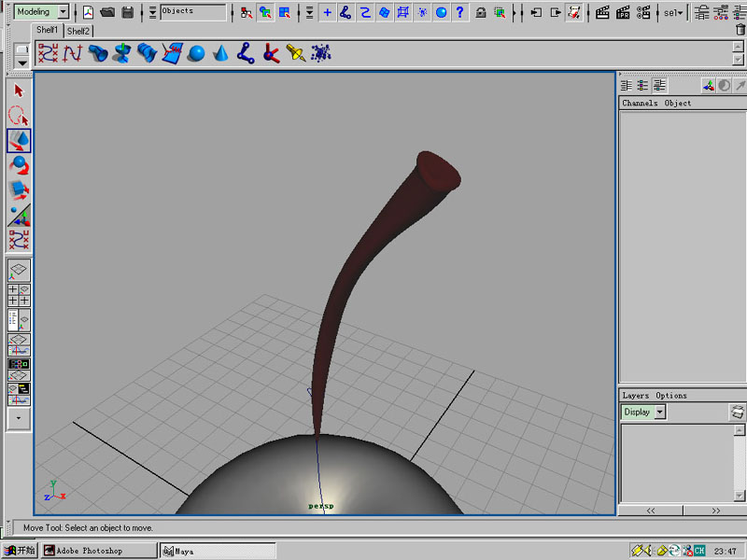
Task: Save the scene with the floppy disk icon
Action: click(x=128, y=12)
